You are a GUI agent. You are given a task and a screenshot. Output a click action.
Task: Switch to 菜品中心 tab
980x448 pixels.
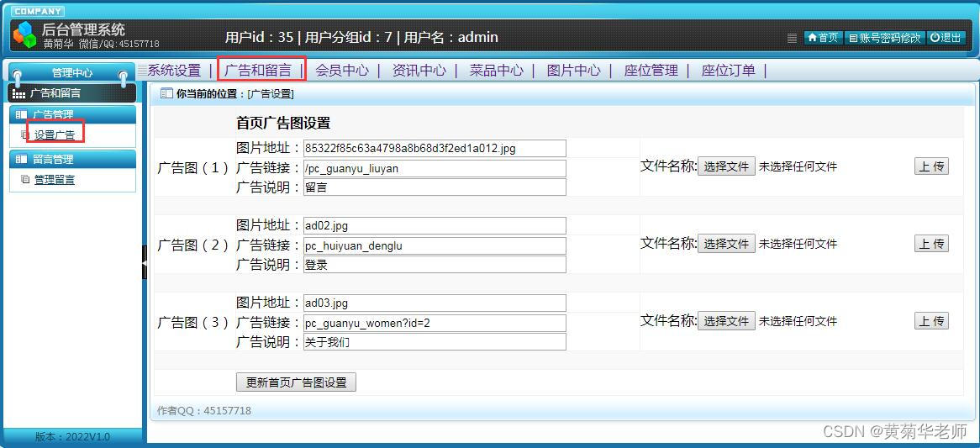pos(497,71)
